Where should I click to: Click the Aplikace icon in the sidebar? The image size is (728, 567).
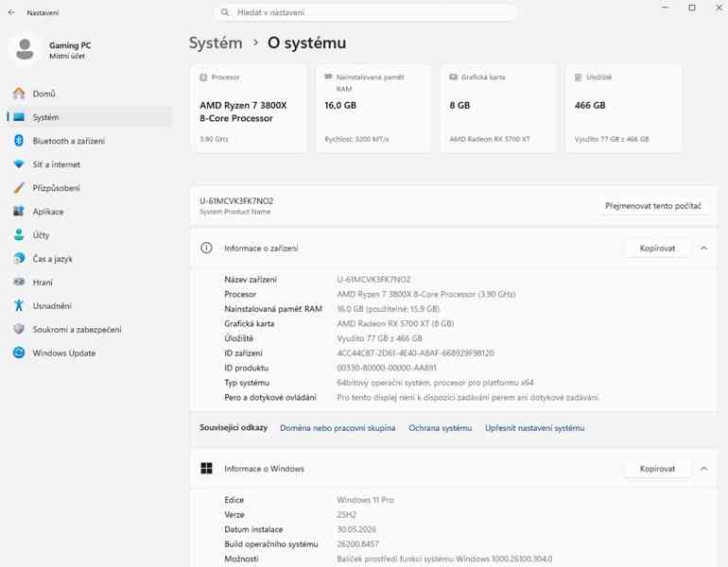[x=19, y=212]
